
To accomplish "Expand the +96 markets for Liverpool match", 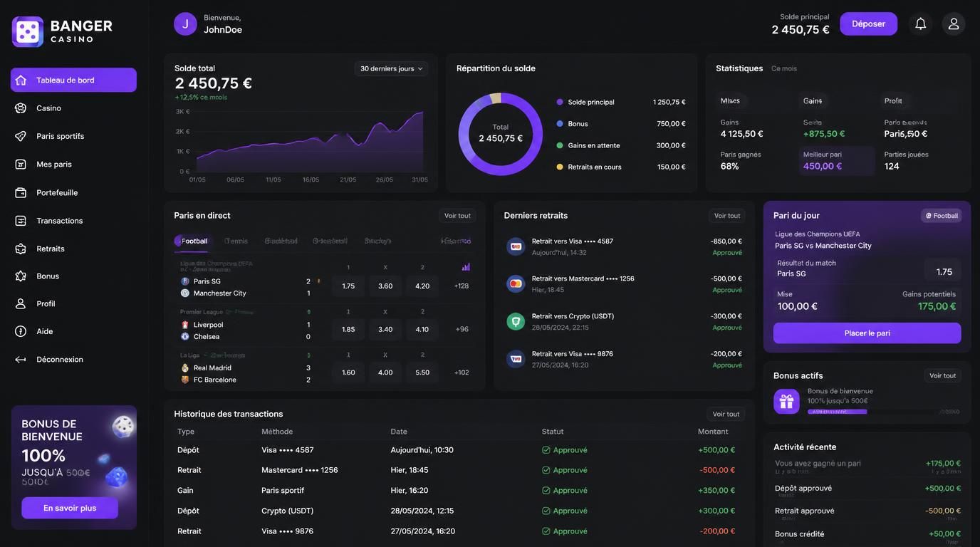I will [462, 329].
